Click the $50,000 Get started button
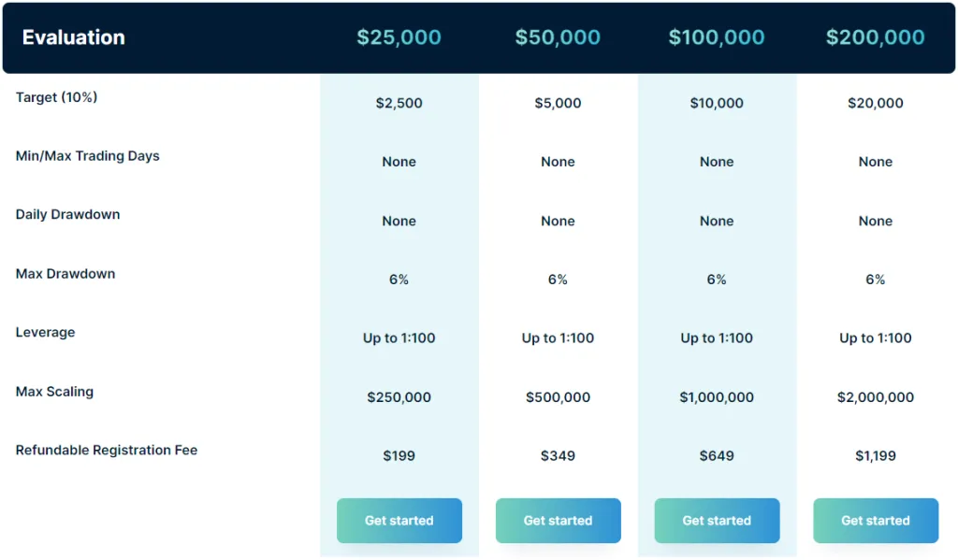Image resolution: width=958 pixels, height=560 pixels. (558, 521)
